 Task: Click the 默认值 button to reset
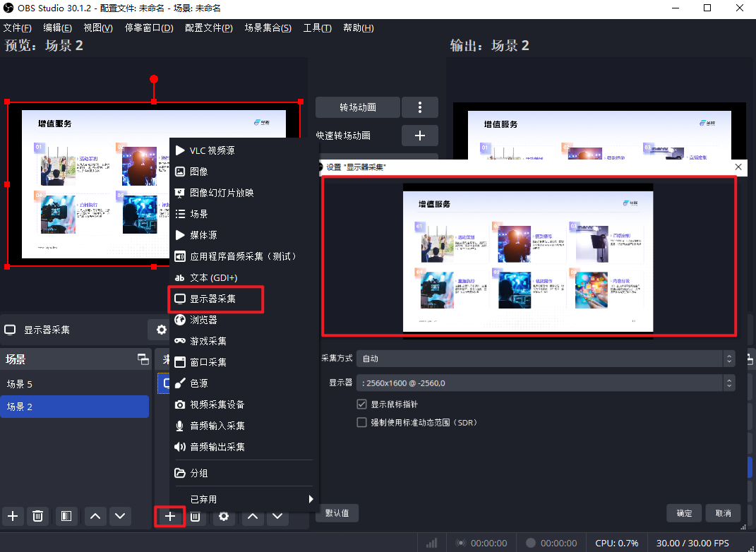337,513
